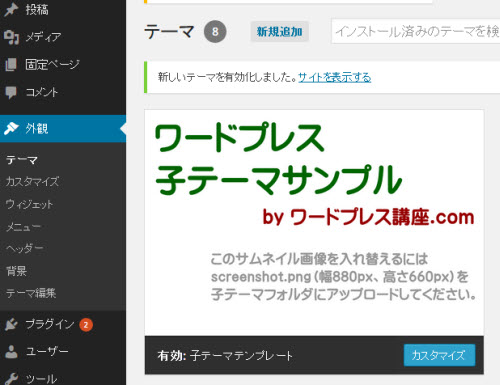Click the plugin update count badge 2
This screenshot has width=500, height=385.
(x=86, y=325)
